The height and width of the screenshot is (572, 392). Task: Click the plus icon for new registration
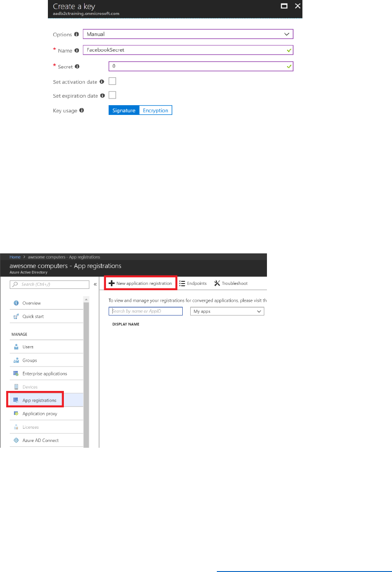[112, 283]
